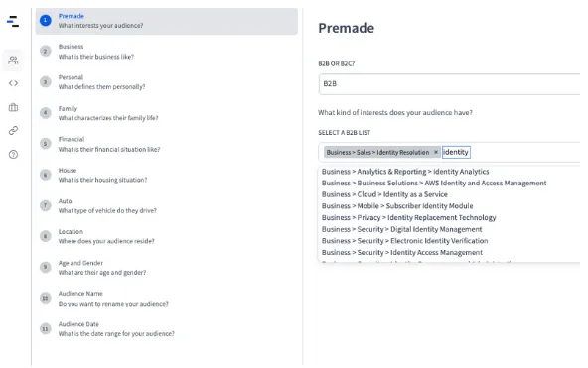Open the help question mark icon
This screenshot has width=588, height=368.
[13, 154]
